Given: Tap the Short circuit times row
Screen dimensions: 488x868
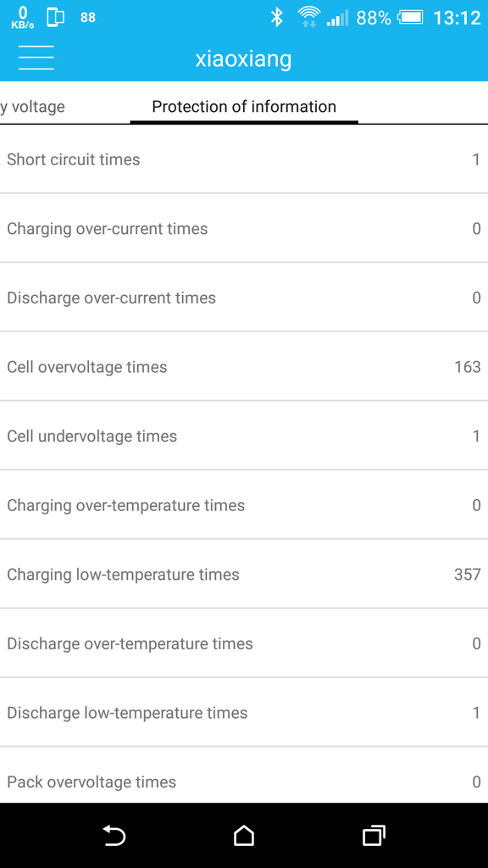Looking at the screenshot, I should click(x=244, y=159).
